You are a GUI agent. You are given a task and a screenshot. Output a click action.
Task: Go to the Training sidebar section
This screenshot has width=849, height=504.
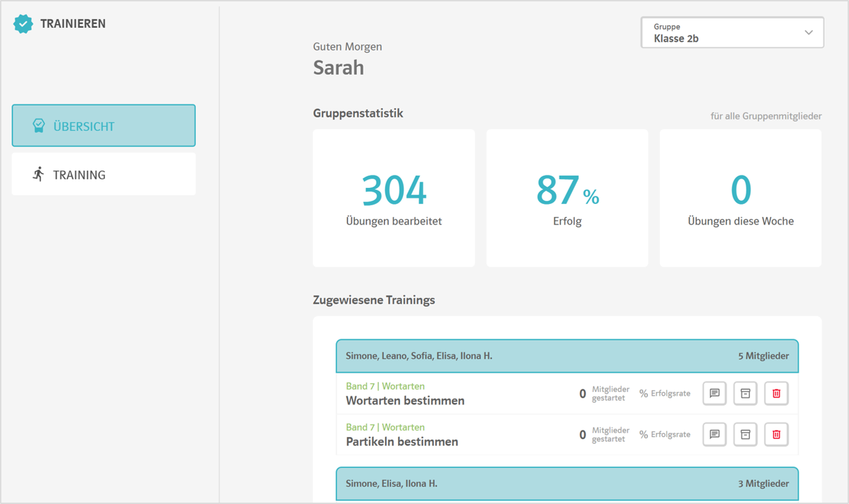104,174
